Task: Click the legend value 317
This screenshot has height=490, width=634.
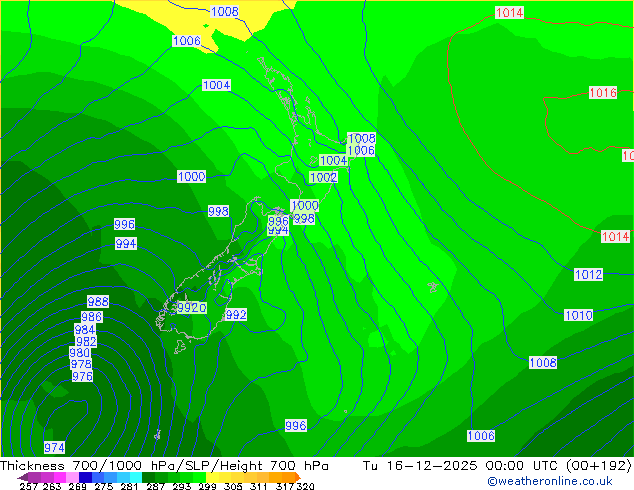Action: (285, 486)
